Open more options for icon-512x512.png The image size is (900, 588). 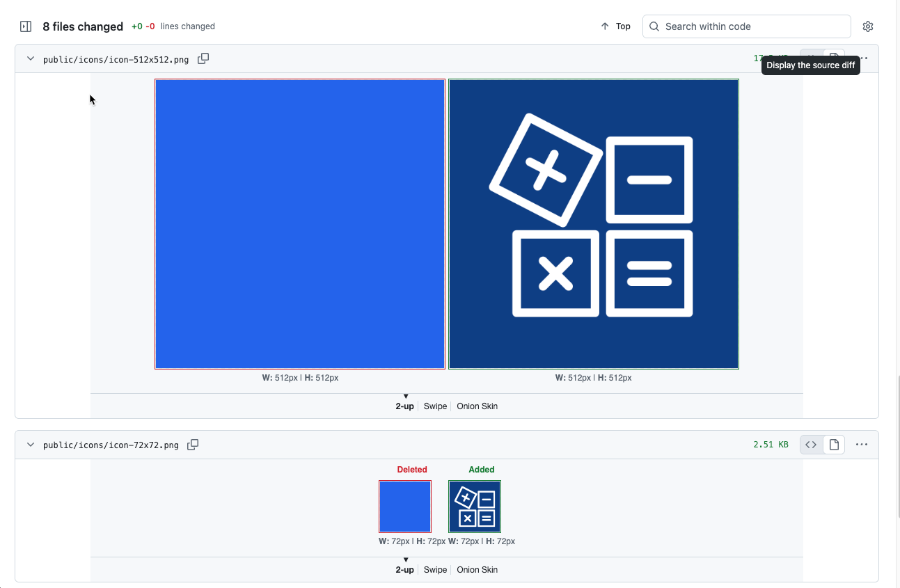(x=865, y=58)
